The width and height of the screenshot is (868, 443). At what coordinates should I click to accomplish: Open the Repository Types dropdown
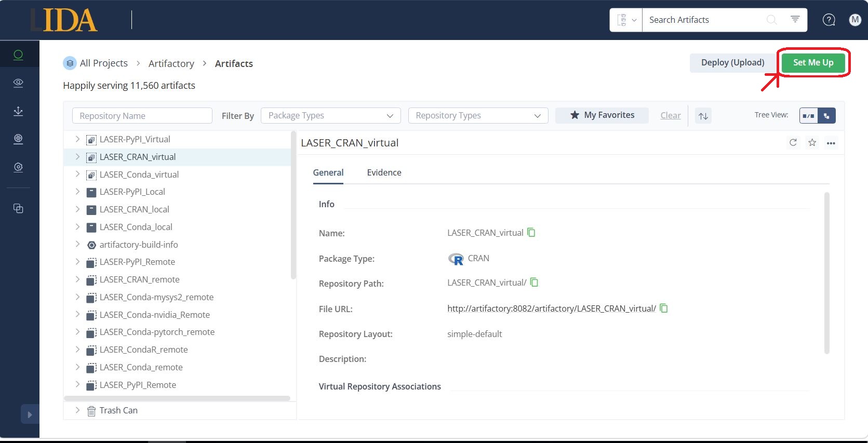point(478,115)
